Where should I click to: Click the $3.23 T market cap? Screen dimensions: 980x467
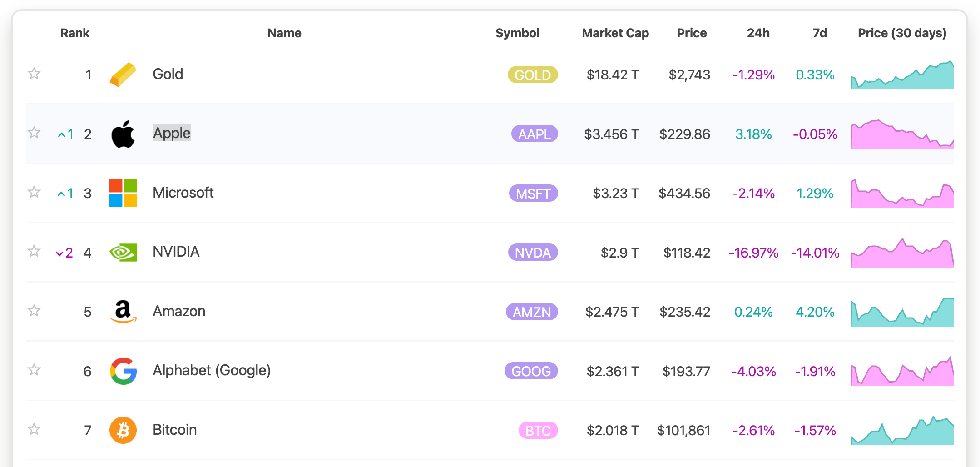[616, 193]
